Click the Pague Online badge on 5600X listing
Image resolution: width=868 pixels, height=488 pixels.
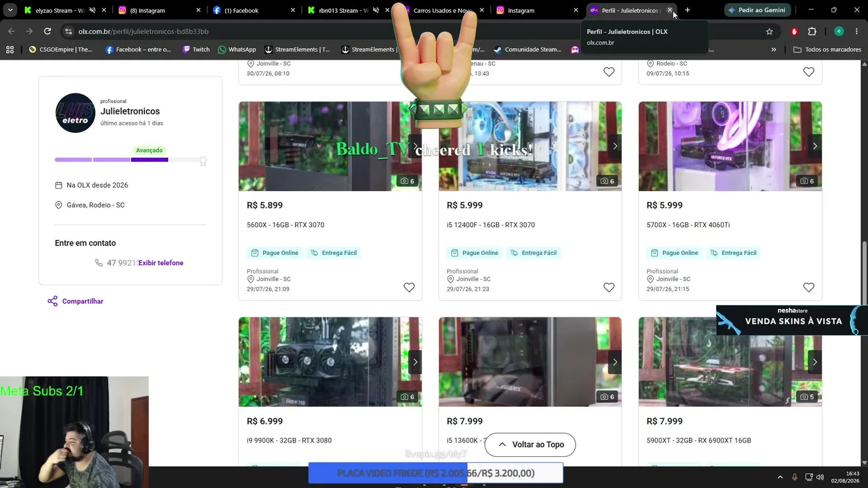(x=275, y=253)
